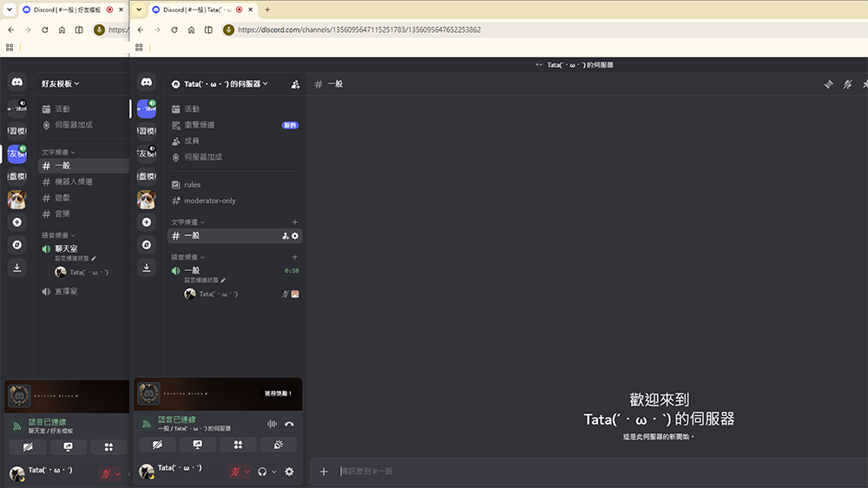Select 遊戲 channel in left window
The width and height of the screenshot is (868, 488).
click(83, 198)
